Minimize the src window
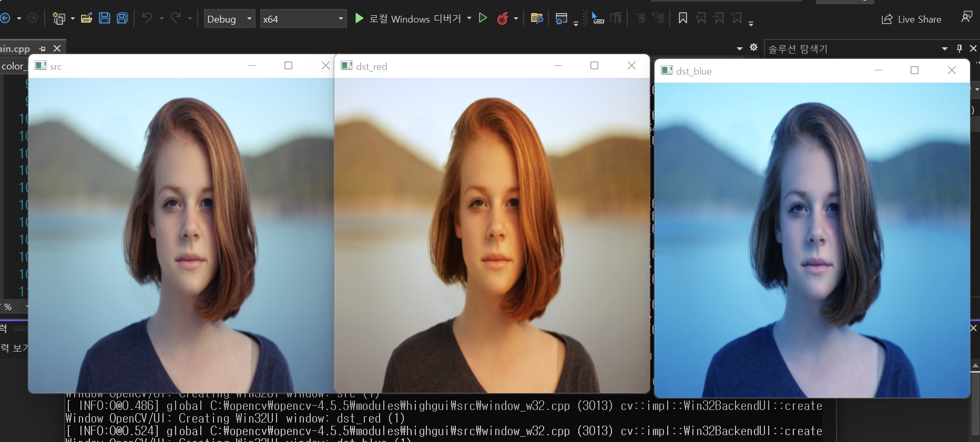980x442 pixels. click(x=252, y=65)
